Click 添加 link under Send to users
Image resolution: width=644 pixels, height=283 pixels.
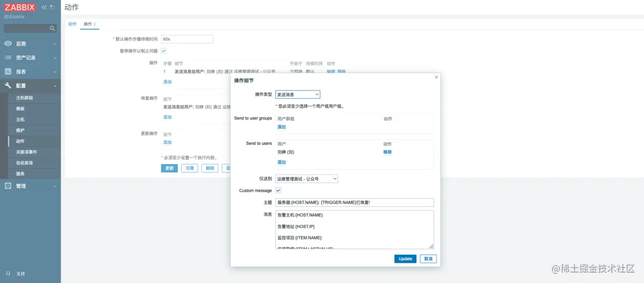(x=281, y=162)
